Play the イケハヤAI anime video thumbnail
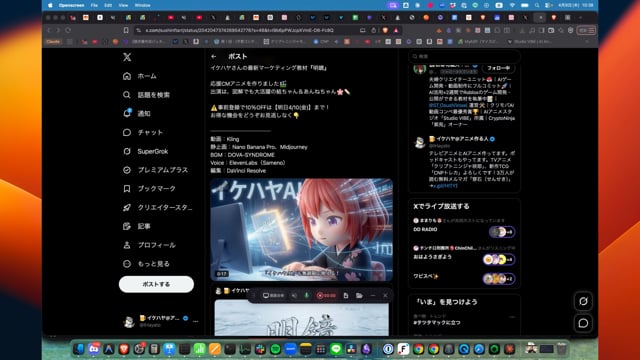 point(302,230)
